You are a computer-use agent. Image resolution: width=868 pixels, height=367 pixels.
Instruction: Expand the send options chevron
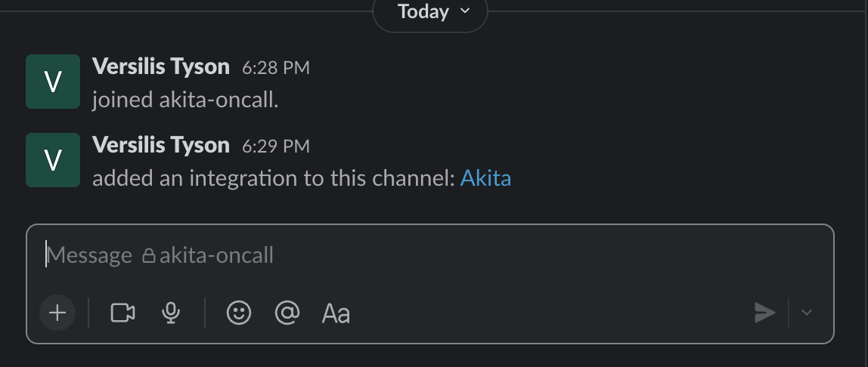tap(807, 313)
